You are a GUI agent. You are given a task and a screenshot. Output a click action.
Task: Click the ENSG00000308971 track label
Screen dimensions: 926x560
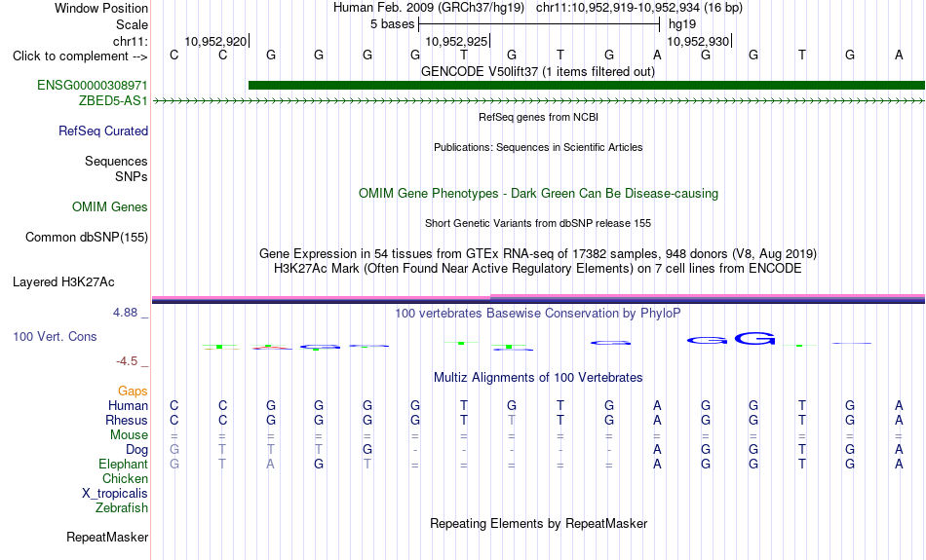coord(93,86)
